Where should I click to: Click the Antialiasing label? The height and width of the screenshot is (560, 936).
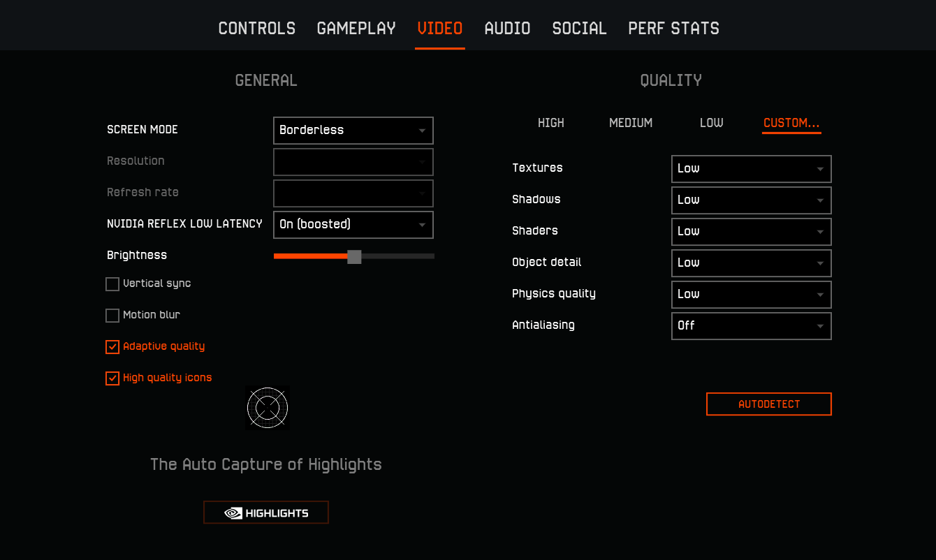point(543,325)
